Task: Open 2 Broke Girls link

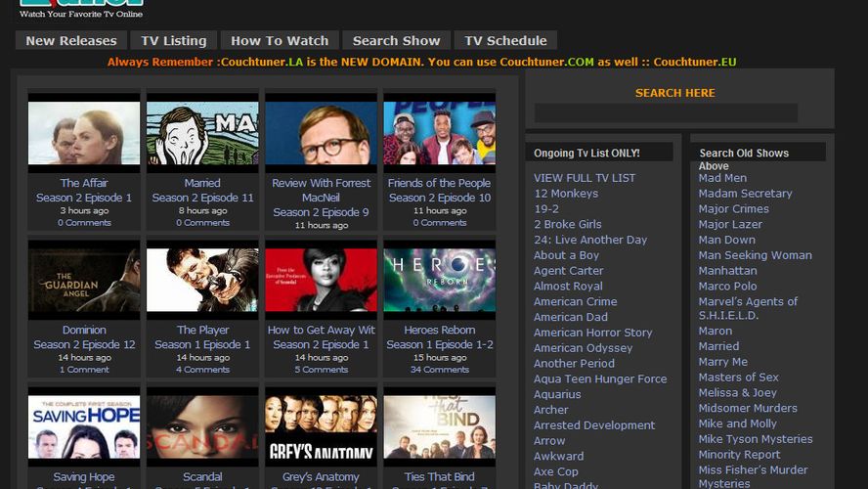Action: click(567, 224)
